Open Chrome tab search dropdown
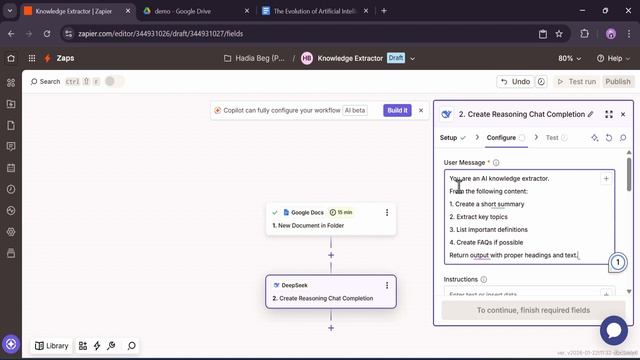640x360 pixels. (x=10, y=11)
